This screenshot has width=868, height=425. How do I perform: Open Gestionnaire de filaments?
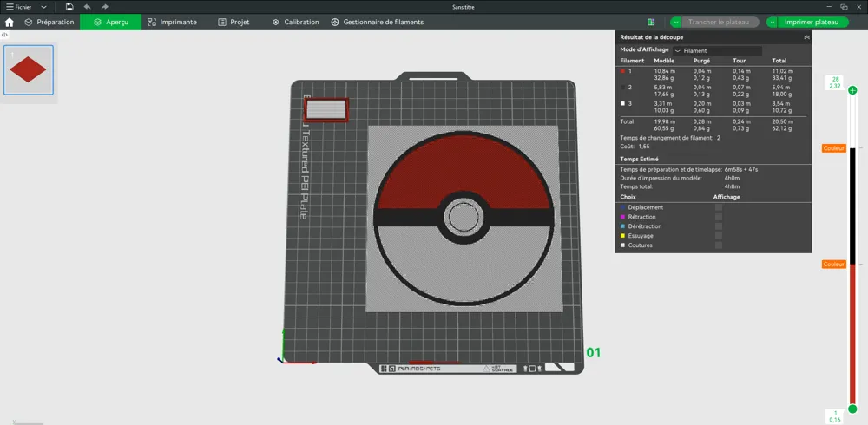(x=377, y=23)
